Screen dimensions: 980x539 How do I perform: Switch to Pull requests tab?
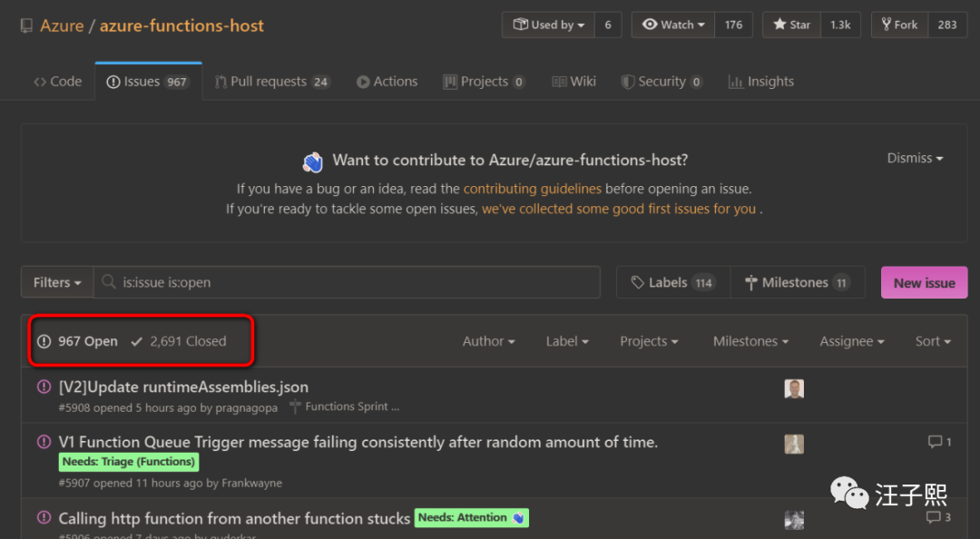(x=272, y=82)
